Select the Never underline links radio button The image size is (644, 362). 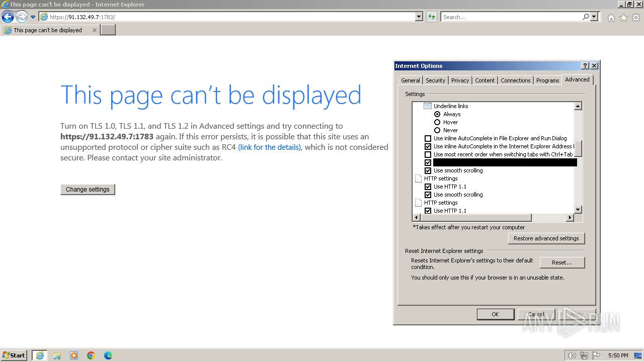point(437,130)
